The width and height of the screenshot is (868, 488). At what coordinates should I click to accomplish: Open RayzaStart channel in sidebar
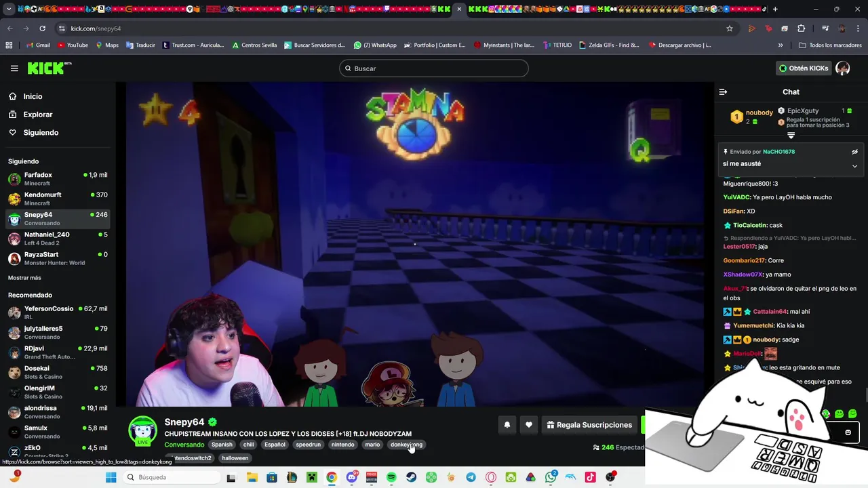(58, 258)
